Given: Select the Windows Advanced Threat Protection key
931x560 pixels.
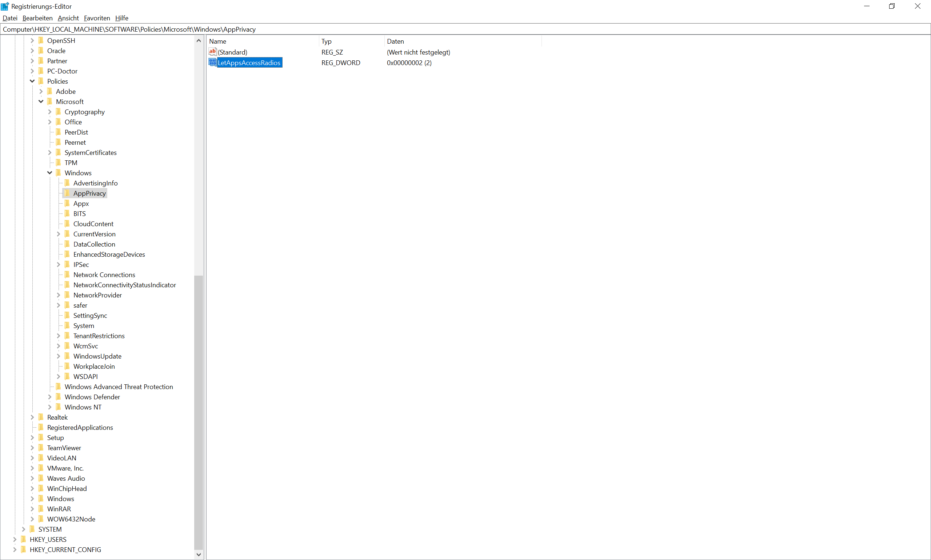Looking at the screenshot, I should pyautogui.click(x=119, y=387).
